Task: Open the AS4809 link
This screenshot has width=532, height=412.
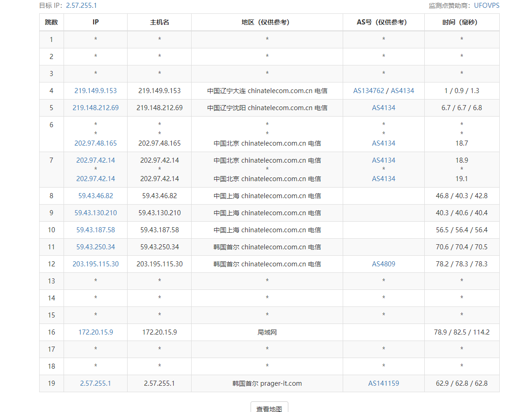Action: 384,264
